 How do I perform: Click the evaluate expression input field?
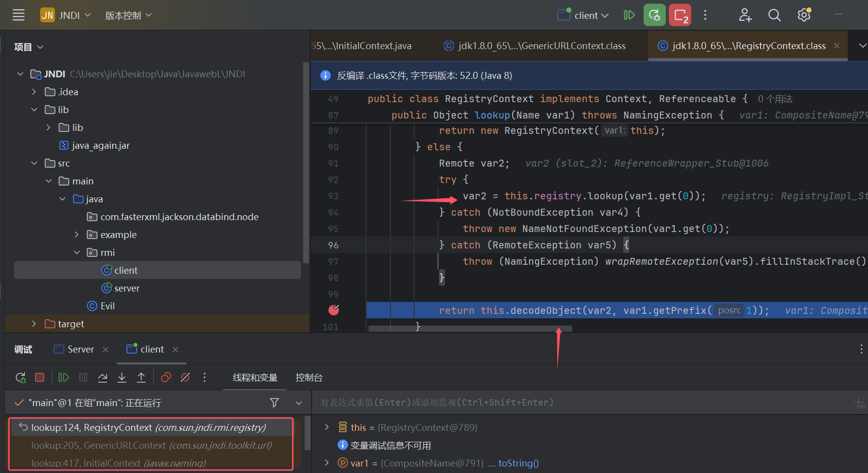[582, 403]
